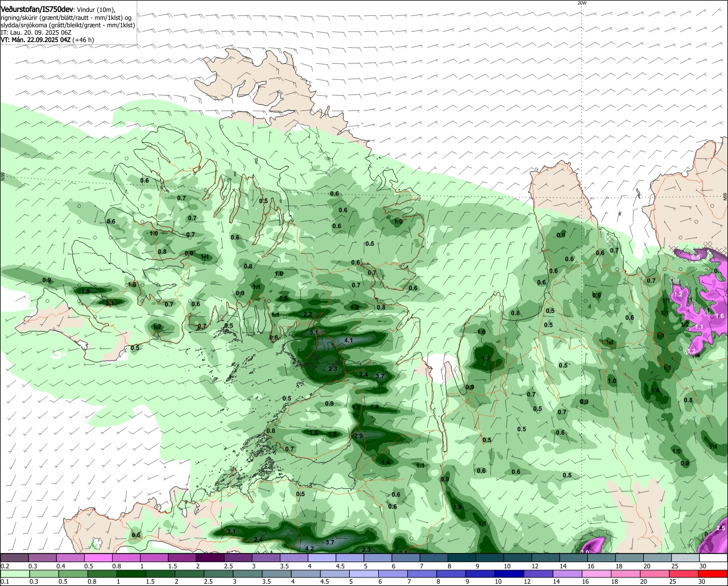Select the light grey 25 snow legend swatch
Screen dimensions: 728x586
[x=685, y=558]
